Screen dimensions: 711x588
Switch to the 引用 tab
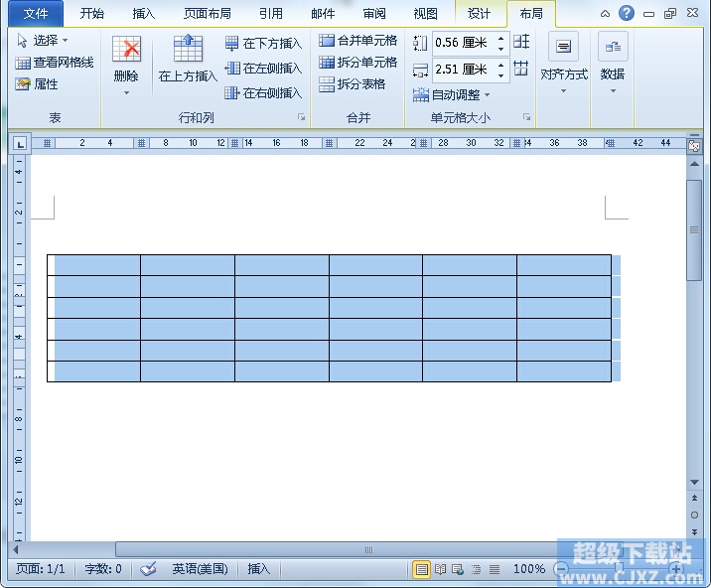[x=271, y=14]
